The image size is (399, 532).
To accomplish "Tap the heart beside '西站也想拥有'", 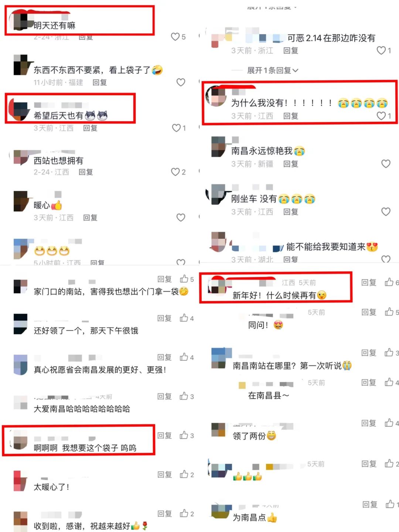I will [x=175, y=172].
